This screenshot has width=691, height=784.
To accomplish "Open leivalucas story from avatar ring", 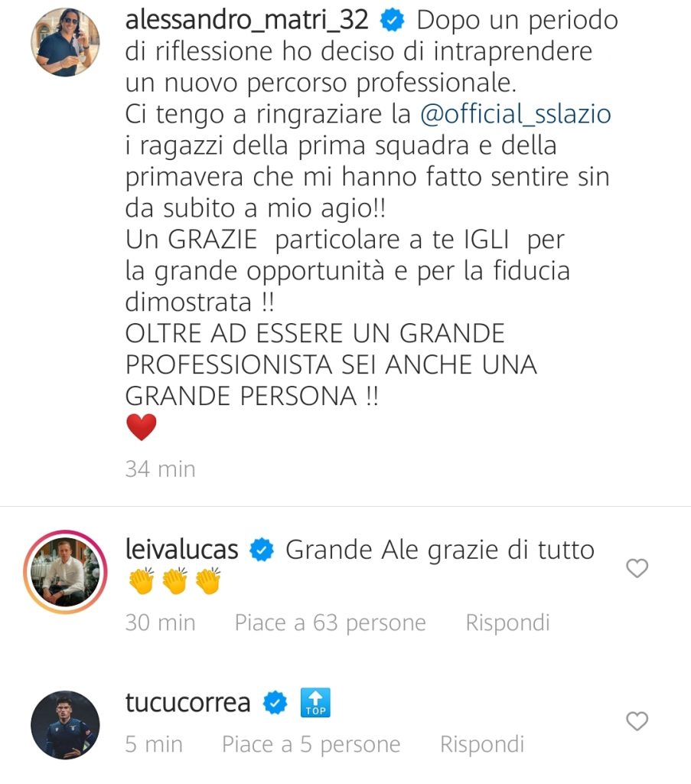I will [x=66, y=571].
